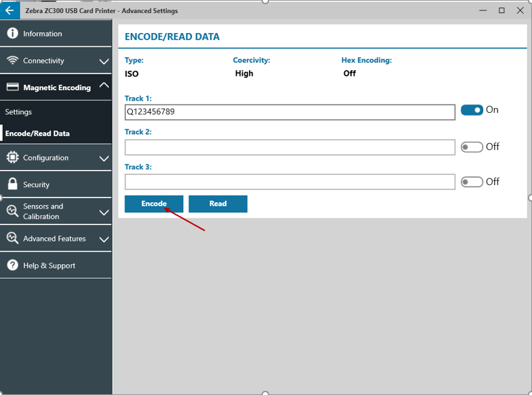Click the Help & Support question icon
The height and width of the screenshot is (395, 532).
(12, 265)
